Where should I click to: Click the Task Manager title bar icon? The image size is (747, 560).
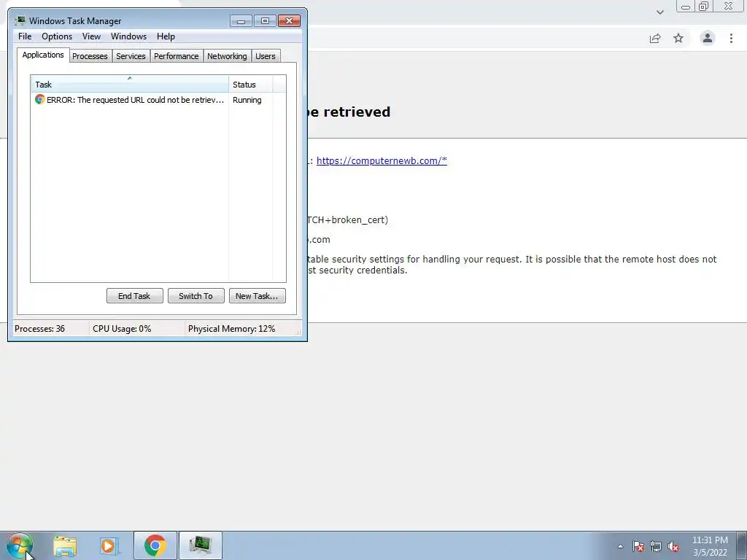20,20
